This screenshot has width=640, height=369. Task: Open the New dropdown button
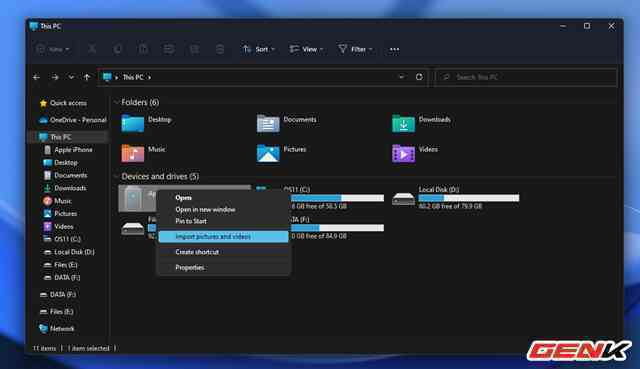pos(53,49)
